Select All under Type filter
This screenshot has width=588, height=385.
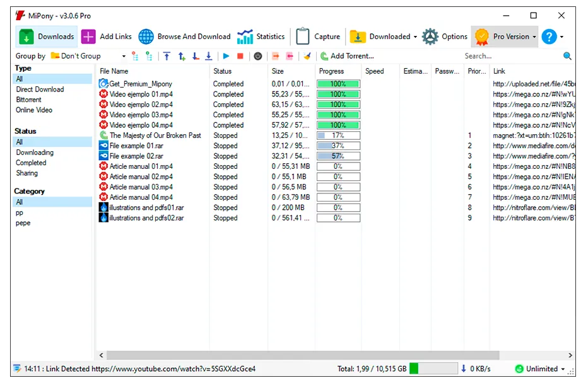click(x=52, y=79)
